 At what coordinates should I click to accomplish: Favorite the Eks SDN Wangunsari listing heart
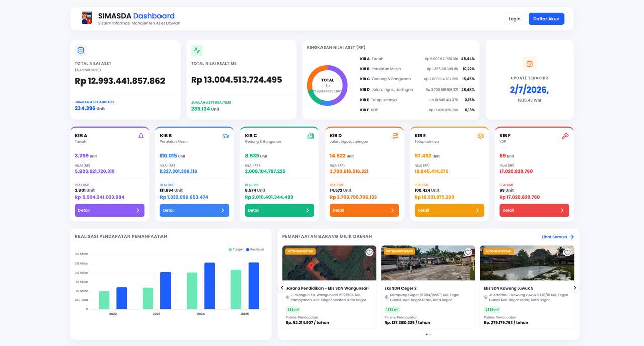coord(369,252)
